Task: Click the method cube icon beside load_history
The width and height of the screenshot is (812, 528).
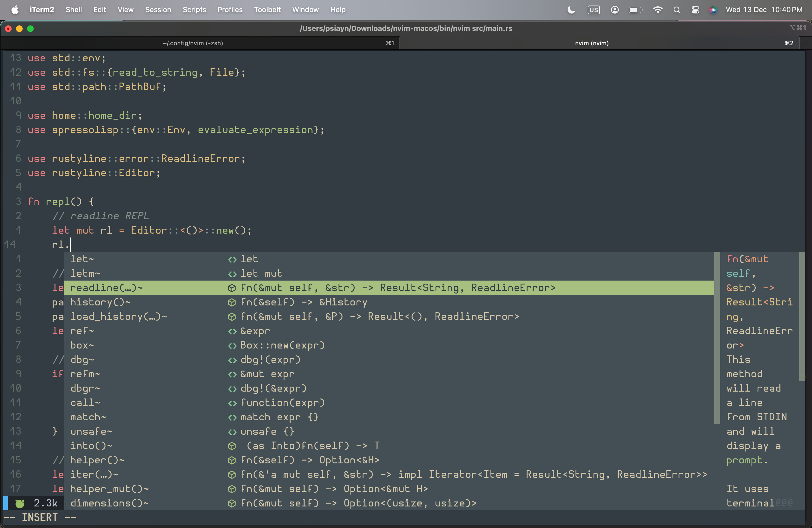Action: [x=232, y=317]
